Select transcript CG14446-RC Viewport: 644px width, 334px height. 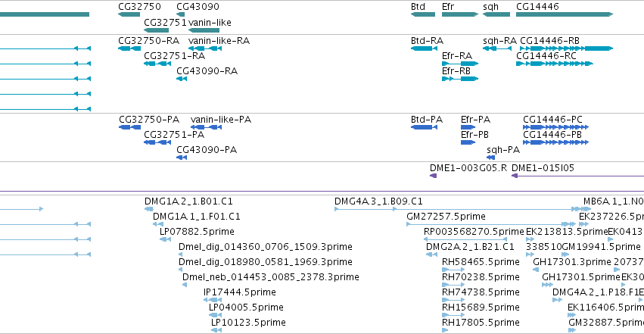(x=555, y=64)
